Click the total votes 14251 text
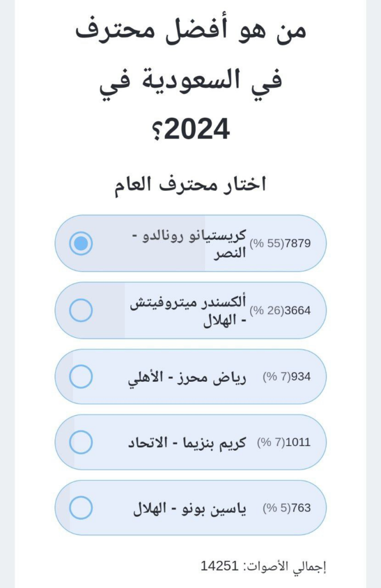The height and width of the screenshot is (588, 381). coord(219,566)
